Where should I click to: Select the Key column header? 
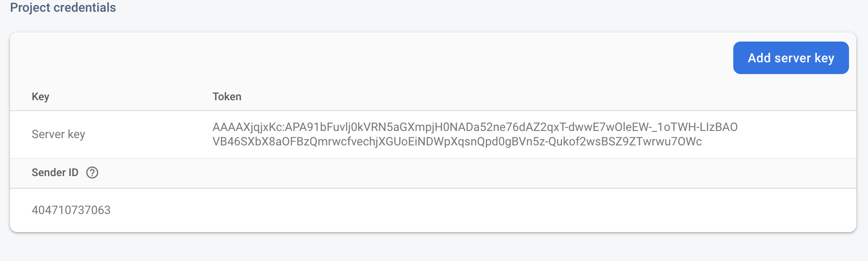40,97
